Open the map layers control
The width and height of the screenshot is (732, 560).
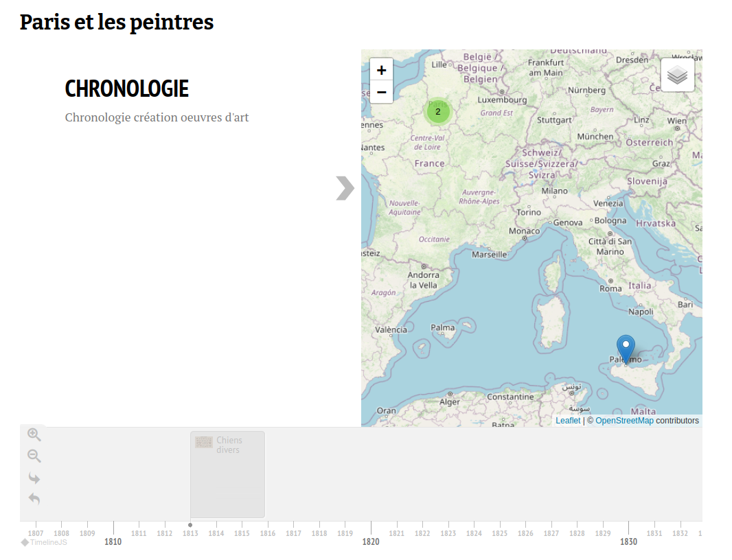point(677,75)
